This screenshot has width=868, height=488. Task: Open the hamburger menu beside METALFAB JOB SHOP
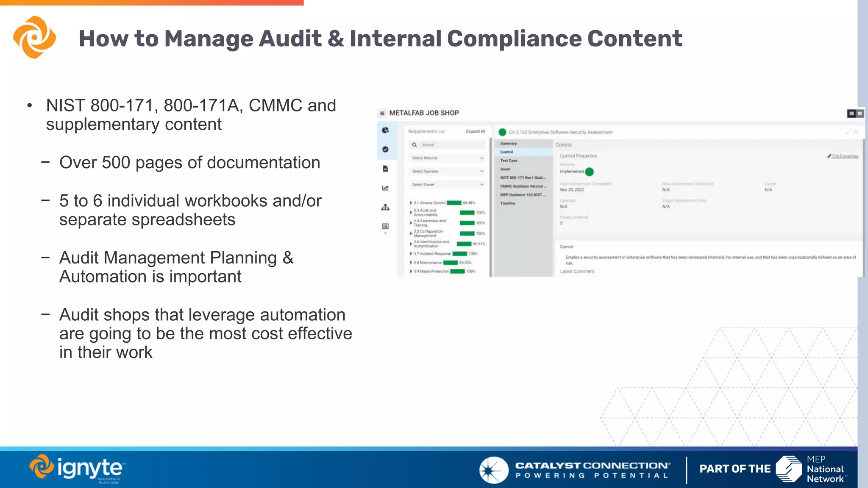pos(382,113)
